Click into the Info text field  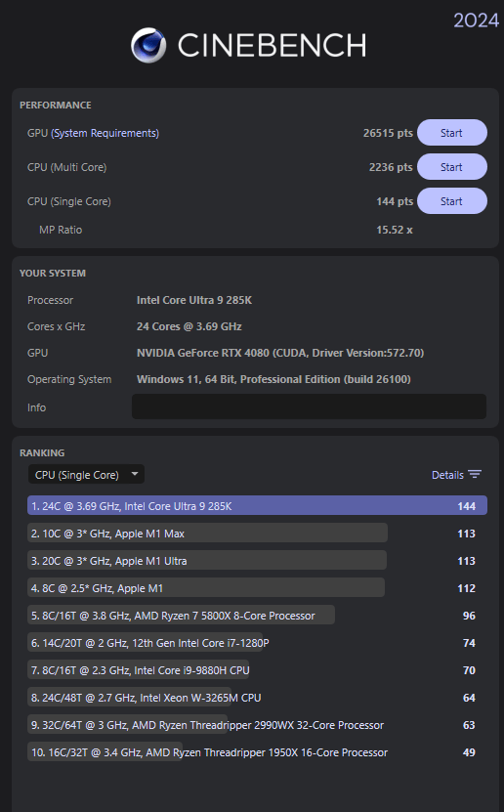309,406
